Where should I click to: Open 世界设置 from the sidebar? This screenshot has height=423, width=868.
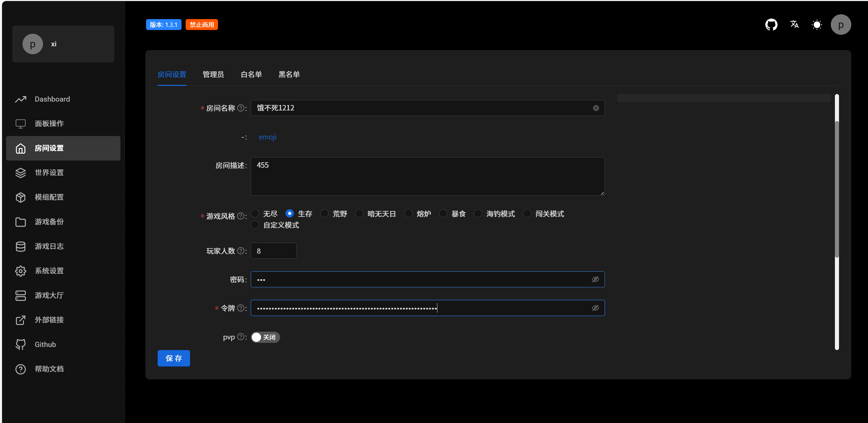[49, 173]
